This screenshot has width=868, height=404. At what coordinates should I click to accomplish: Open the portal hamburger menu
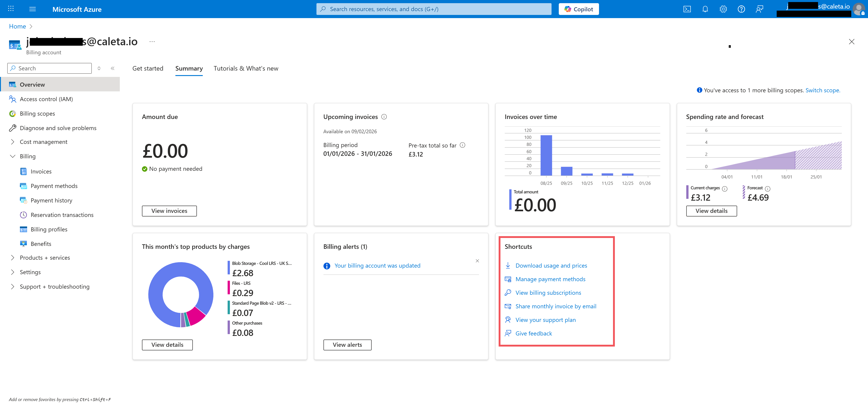click(32, 9)
